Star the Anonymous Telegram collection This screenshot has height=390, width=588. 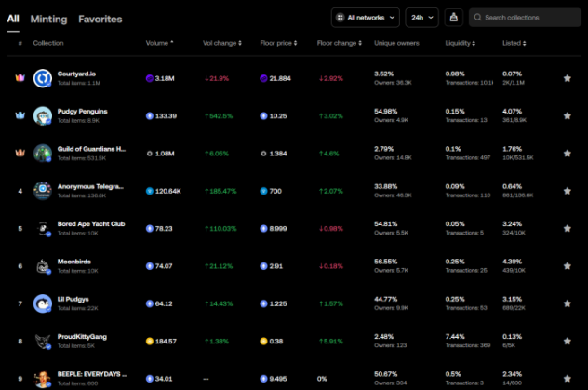[x=567, y=191]
